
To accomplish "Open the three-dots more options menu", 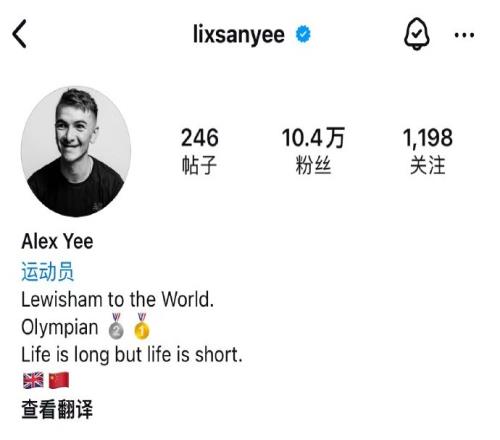I will coord(464,35).
